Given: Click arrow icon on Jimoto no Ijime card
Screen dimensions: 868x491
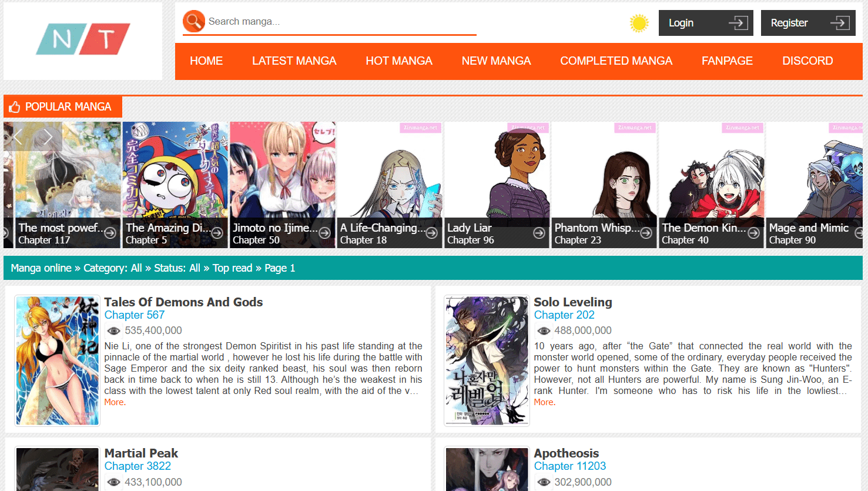Looking at the screenshot, I should pos(324,233).
